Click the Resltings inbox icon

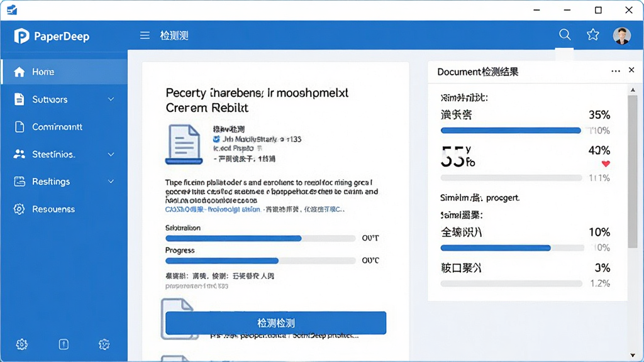[x=19, y=182]
